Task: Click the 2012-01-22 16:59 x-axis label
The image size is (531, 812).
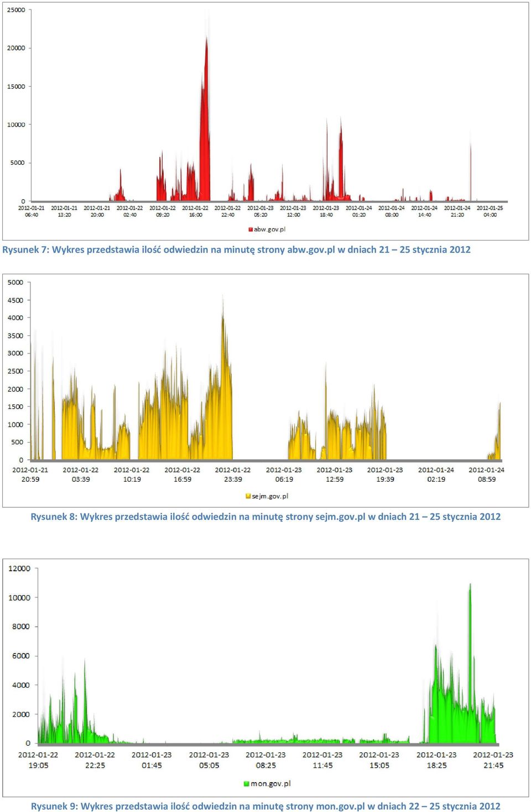Action: [183, 475]
